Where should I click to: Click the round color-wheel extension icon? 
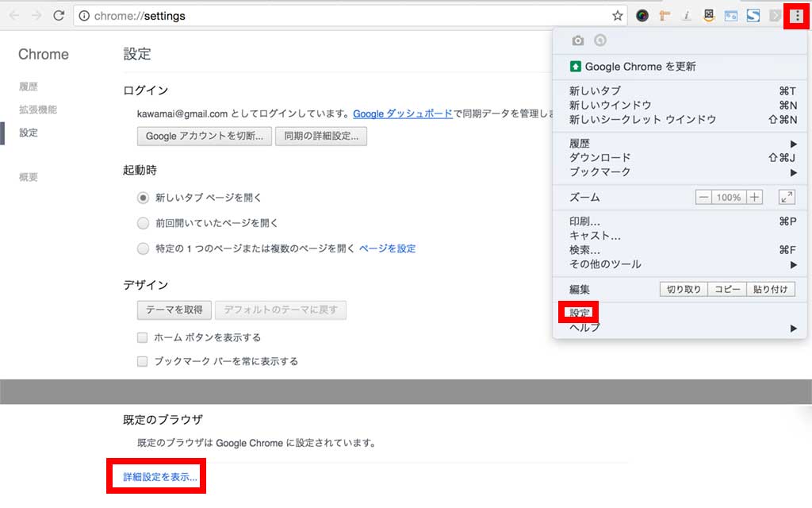[642, 16]
